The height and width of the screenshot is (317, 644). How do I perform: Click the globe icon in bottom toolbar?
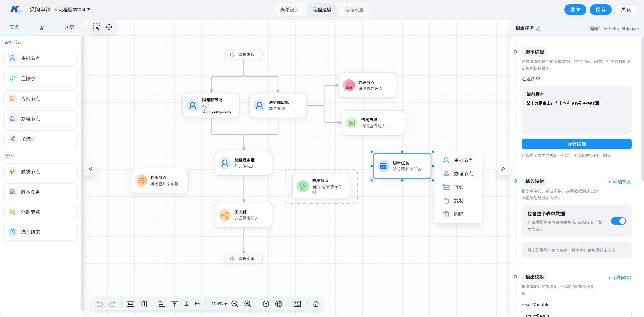tap(279, 304)
